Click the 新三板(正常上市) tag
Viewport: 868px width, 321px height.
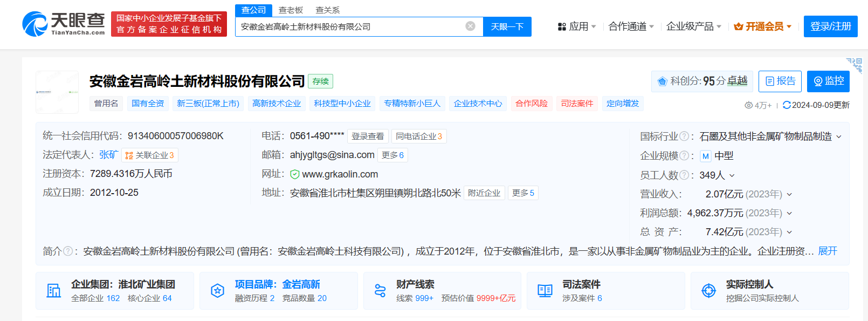208,104
